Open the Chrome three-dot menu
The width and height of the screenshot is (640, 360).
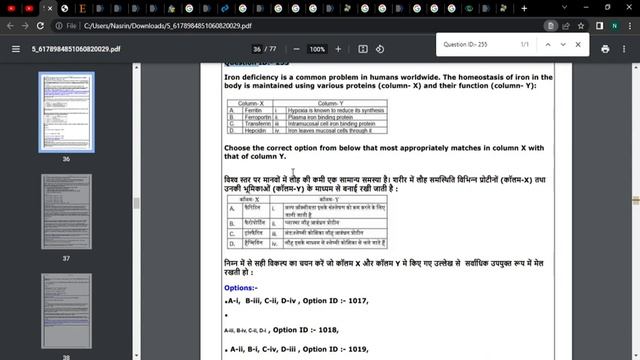[630, 26]
